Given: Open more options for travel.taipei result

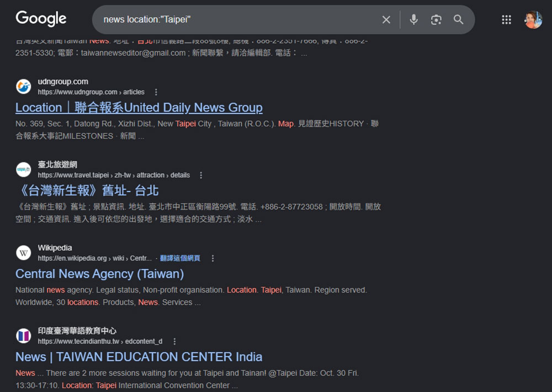Looking at the screenshot, I should tap(201, 175).
